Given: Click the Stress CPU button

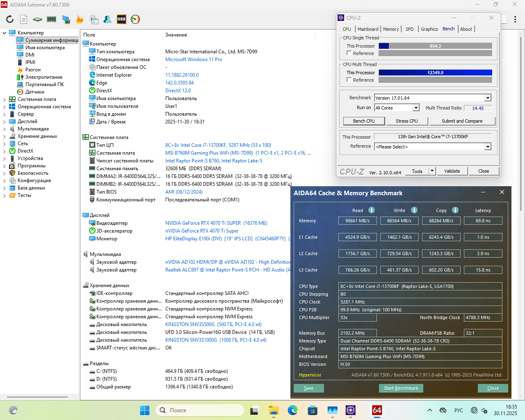Looking at the screenshot, I should click(x=407, y=121).
